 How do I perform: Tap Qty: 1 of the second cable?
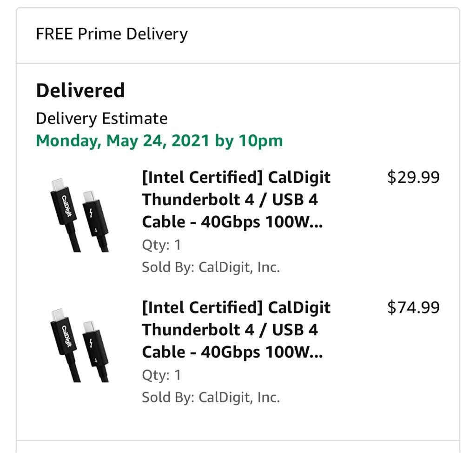(161, 375)
